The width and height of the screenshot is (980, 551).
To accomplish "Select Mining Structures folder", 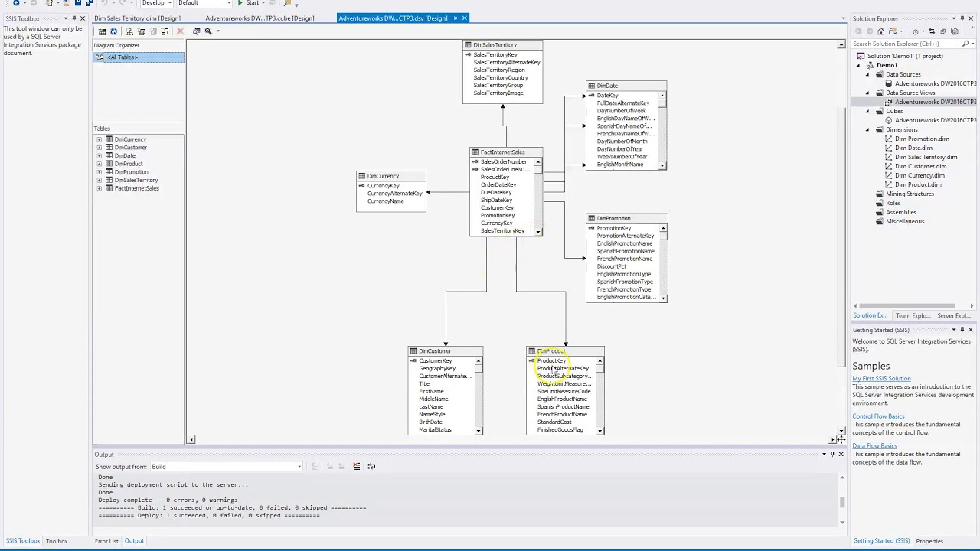I will 910,194.
